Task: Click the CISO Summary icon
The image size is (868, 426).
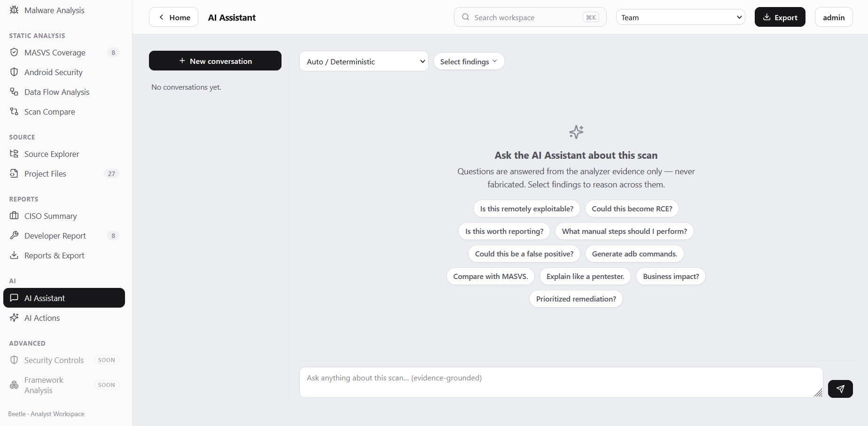Action: click(x=14, y=216)
